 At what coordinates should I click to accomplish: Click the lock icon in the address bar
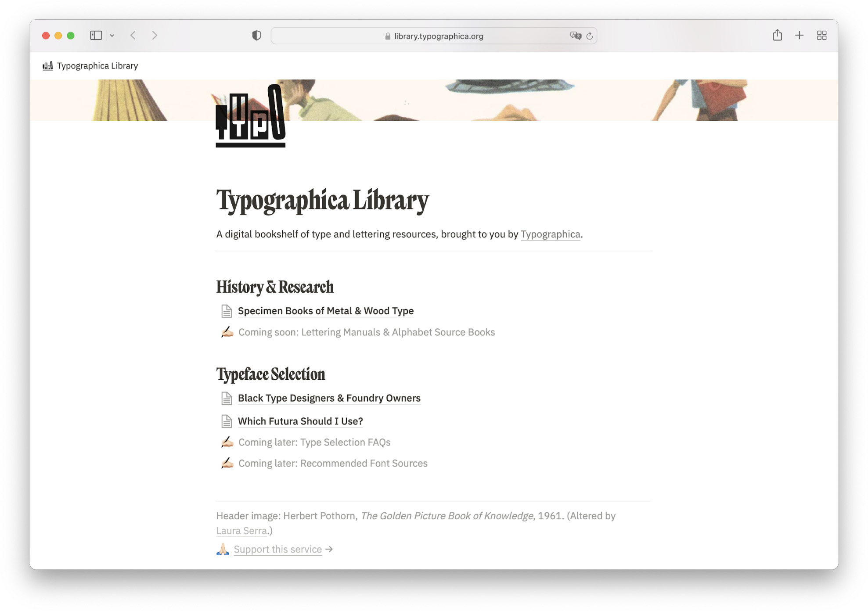(388, 36)
